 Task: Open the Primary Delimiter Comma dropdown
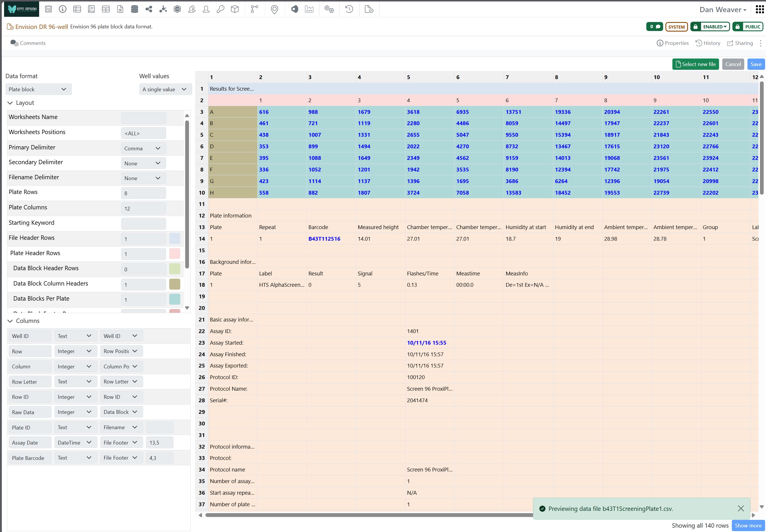click(x=143, y=148)
